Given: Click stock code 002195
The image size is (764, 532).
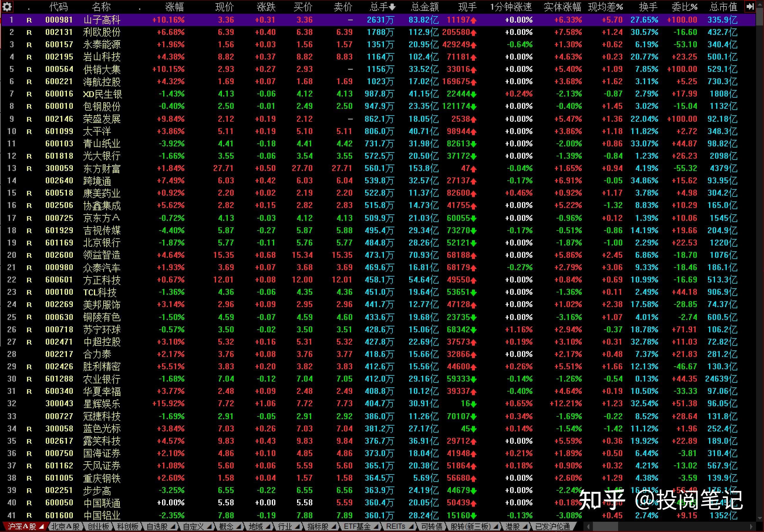Looking at the screenshot, I should click(x=59, y=57).
